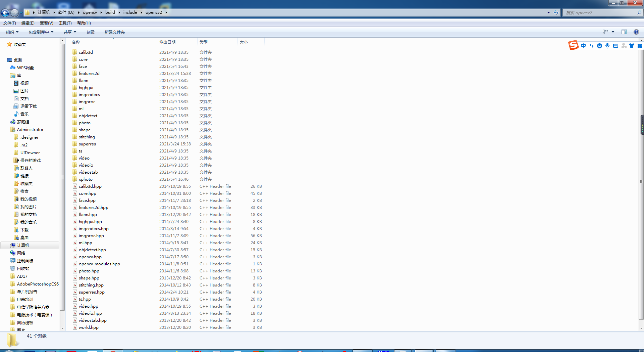Image resolution: width=644 pixels, height=352 pixels.
Task: Click the 家庭组 homegroup icon
Action: click(13, 122)
